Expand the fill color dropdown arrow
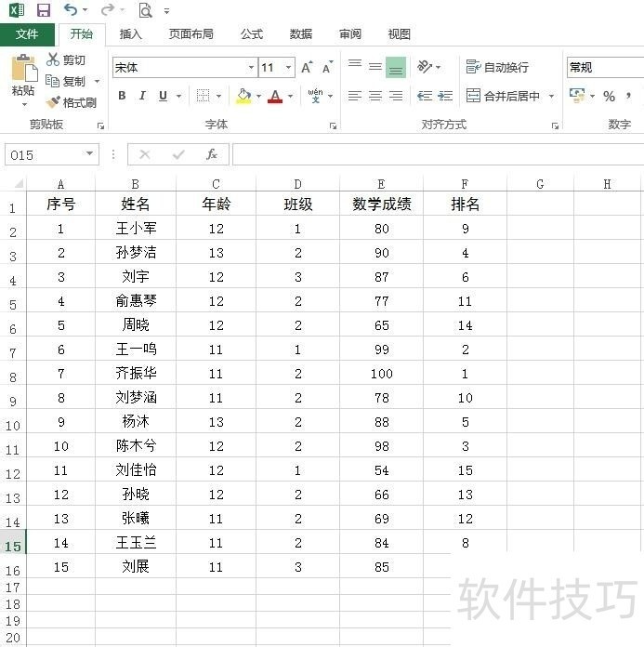644x647 pixels. (258, 96)
